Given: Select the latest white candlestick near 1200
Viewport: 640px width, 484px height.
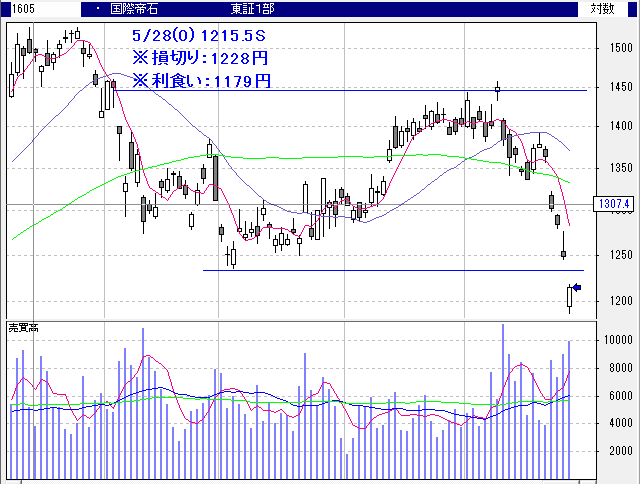Looking at the screenshot, I should tap(569, 296).
